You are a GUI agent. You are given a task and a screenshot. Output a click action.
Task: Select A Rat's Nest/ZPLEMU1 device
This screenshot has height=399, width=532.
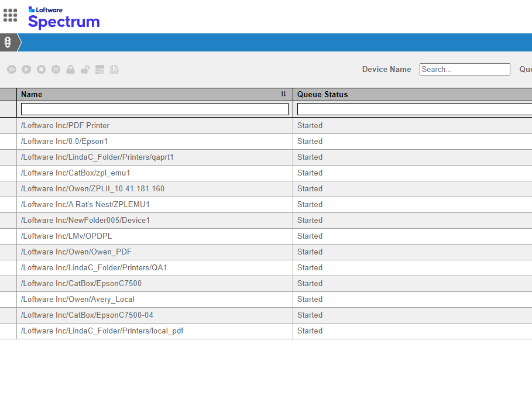point(85,205)
